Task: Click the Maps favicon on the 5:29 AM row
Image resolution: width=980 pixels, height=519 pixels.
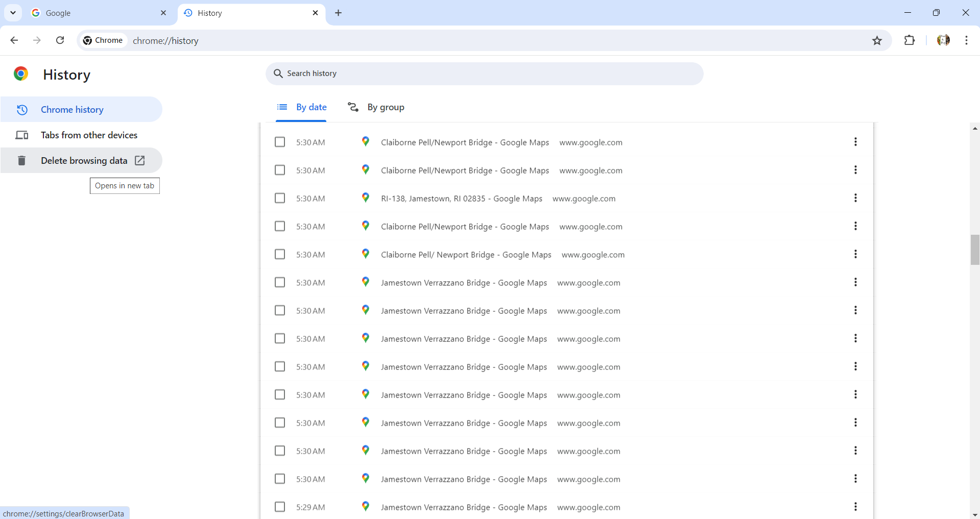Action: click(366, 506)
